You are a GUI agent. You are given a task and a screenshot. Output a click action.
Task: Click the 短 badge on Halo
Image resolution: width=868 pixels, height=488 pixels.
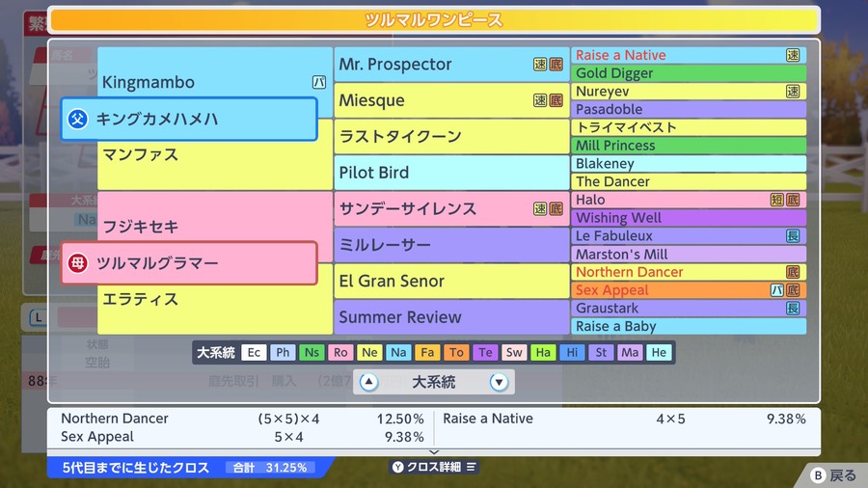tap(777, 200)
